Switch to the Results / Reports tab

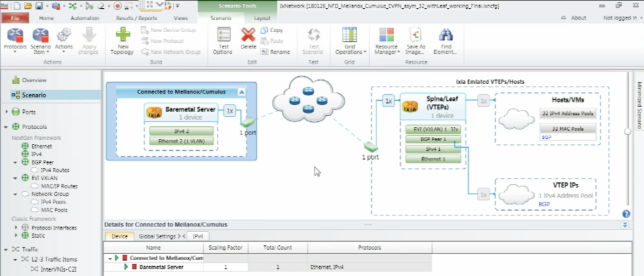click(x=136, y=18)
